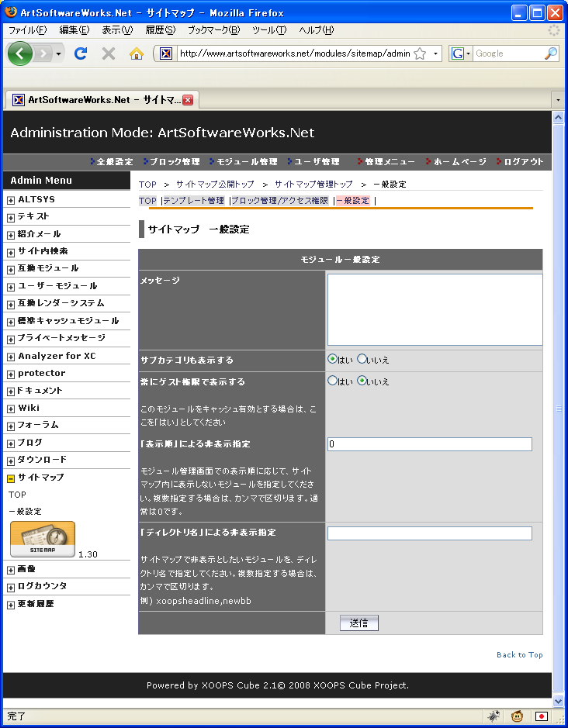The height and width of the screenshot is (728, 568).
Task: Click the ディレクトリ名 text input field
Action: (429, 533)
